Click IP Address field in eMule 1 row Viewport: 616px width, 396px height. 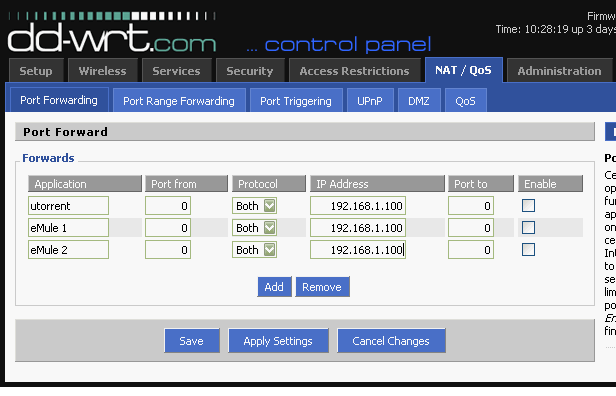point(358,227)
